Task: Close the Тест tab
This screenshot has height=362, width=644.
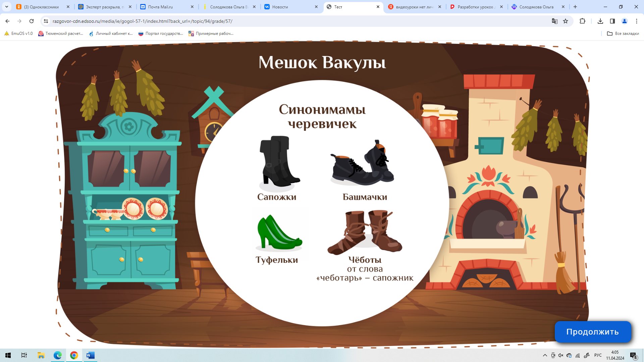Action: coord(378,7)
